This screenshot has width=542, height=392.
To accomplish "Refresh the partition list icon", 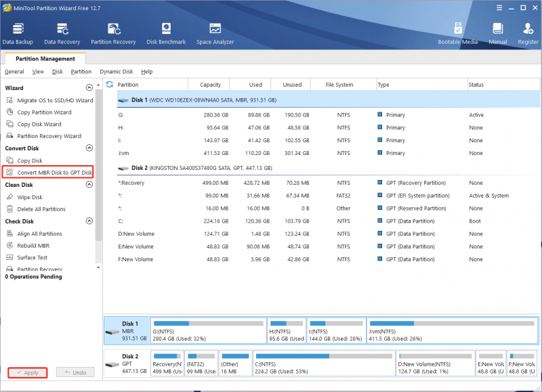I will coord(110,84).
